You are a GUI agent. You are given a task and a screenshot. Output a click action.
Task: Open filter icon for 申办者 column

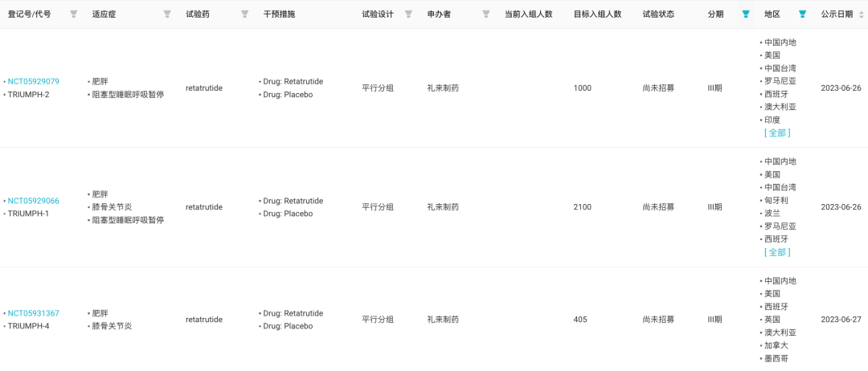(486, 14)
